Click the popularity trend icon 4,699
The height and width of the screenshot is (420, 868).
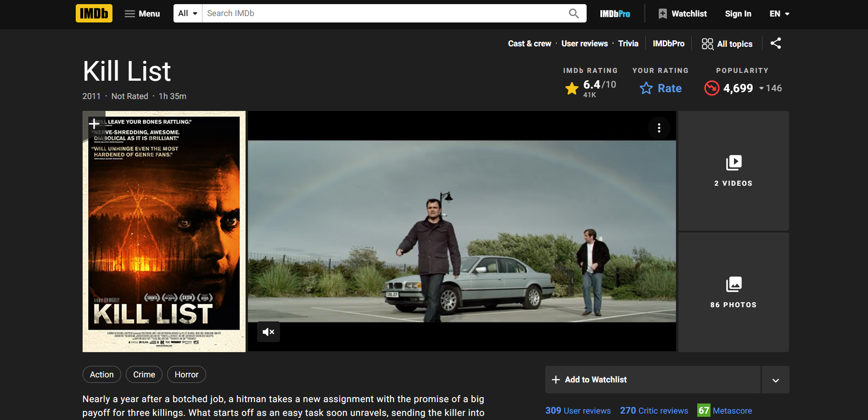(712, 88)
